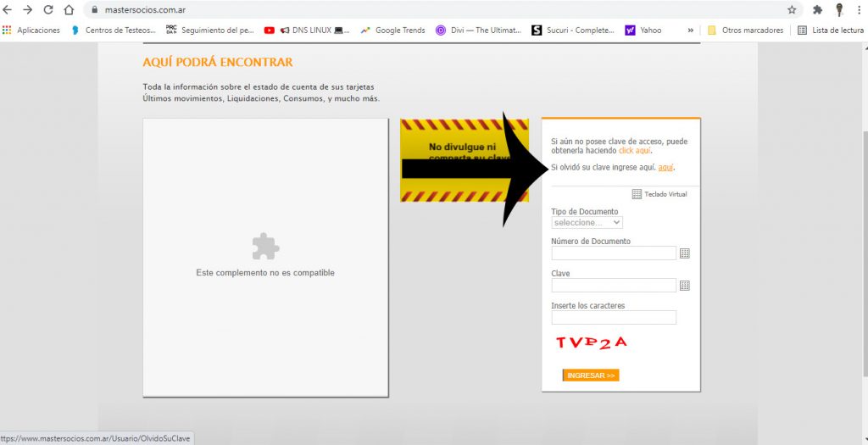Focus the Número de Documento field
The height and width of the screenshot is (445, 868).
pyautogui.click(x=614, y=253)
